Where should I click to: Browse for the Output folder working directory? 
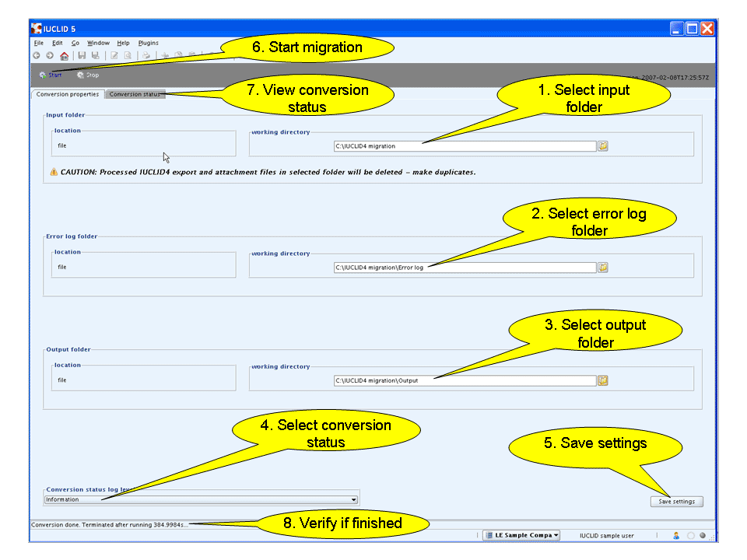603,380
